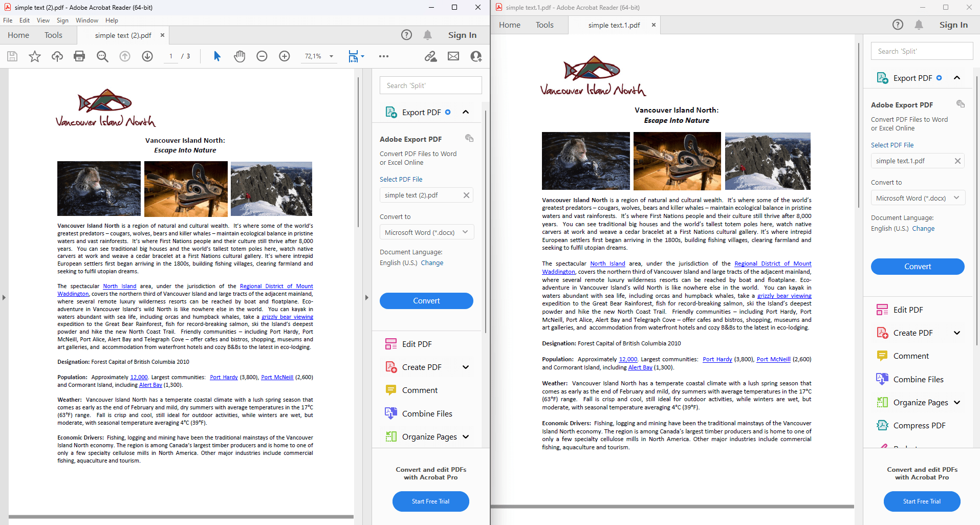Image resolution: width=980 pixels, height=525 pixels.
Task: Click the Print file icon in the toolbar
Action: pyautogui.click(x=79, y=56)
